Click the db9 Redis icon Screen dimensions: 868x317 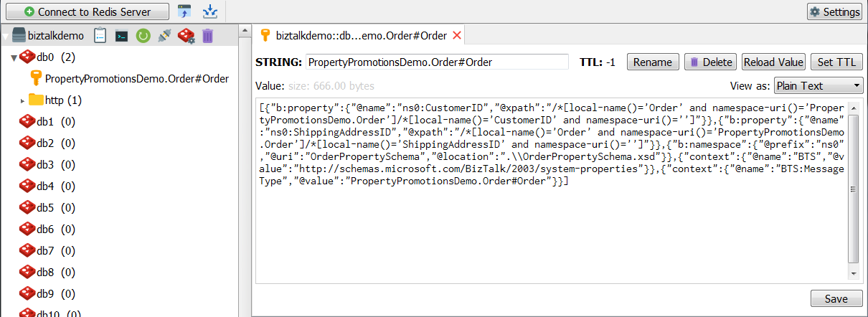(27, 293)
